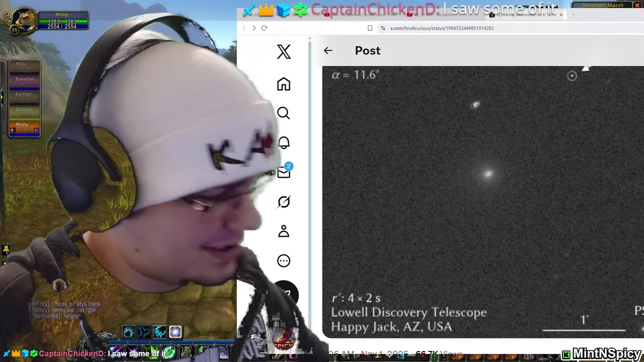Select Adzz in the party frames
The width and height of the screenshot is (644, 362).
click(x=24, y=66)
